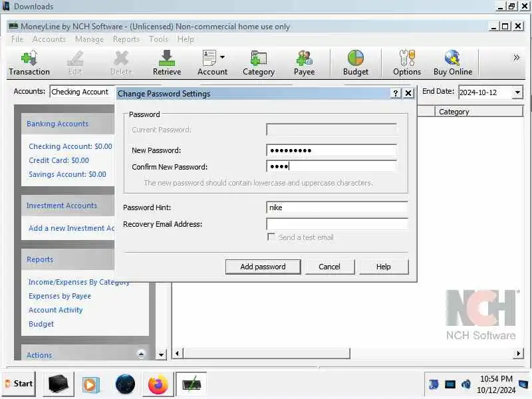The height and width of the screenshot is (399, 532).
Task: Collapse the Actions panel arrow
Action: (141, 354)
